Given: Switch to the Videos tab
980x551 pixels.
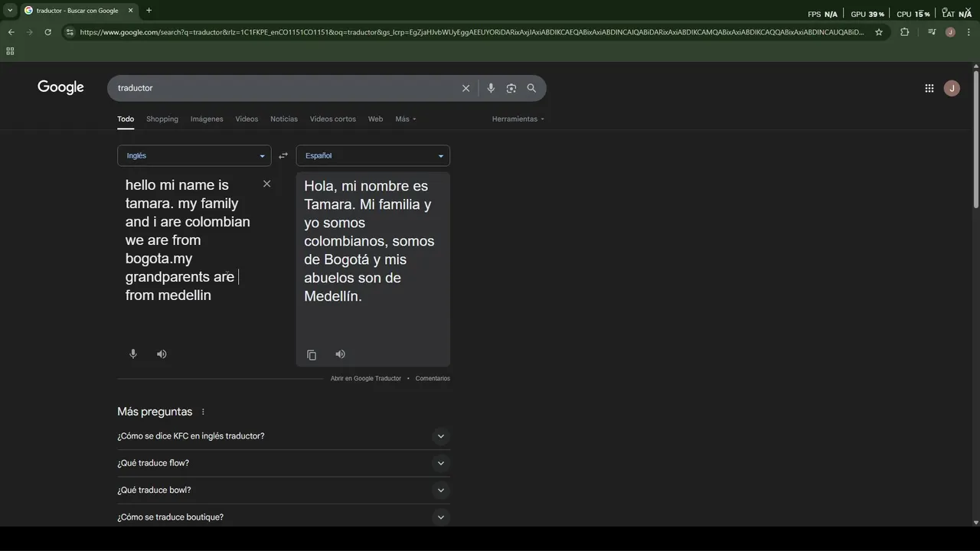Looking at the screenshot, I should pyautogui.click(x=247, y=119).
